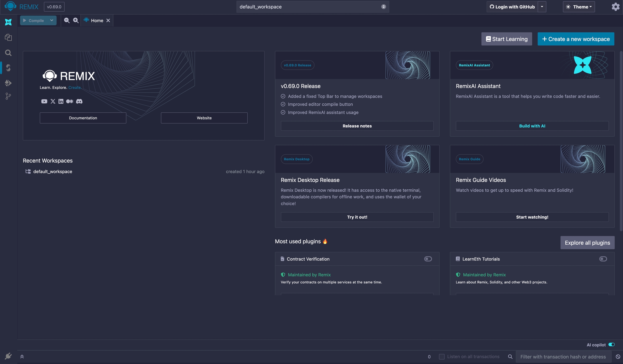Click the YouTube social icon
The width and height of the screenshot is (623, 364).
(44, 101)
